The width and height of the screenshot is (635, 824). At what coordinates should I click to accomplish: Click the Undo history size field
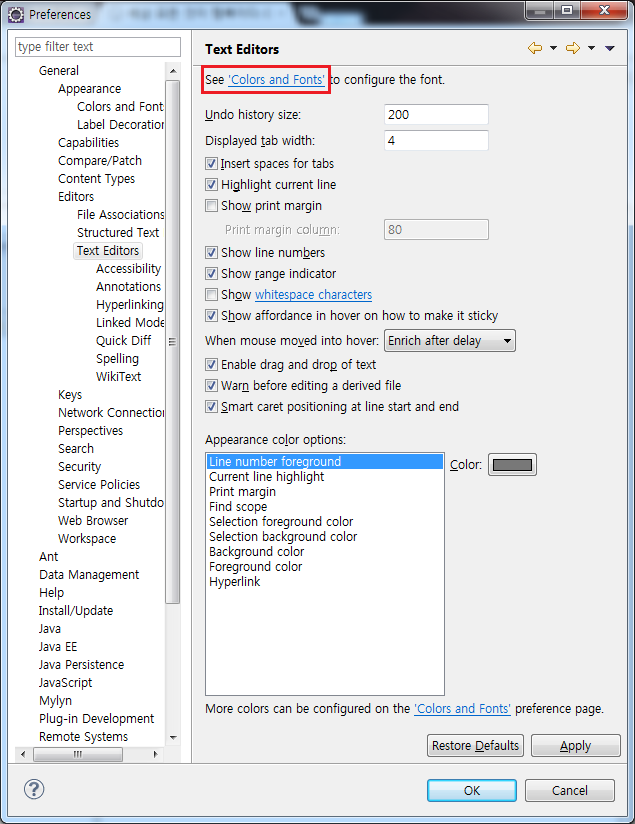[436, 115]
